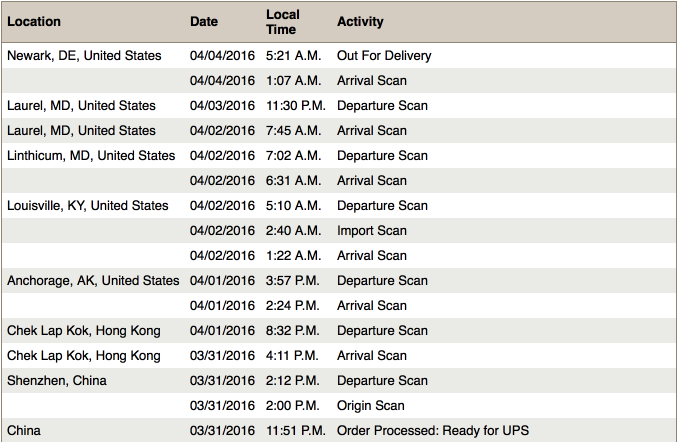Select the 04/03/2016 date cell
Viewport: 677px width, 442px height.
tap(222, 106)
